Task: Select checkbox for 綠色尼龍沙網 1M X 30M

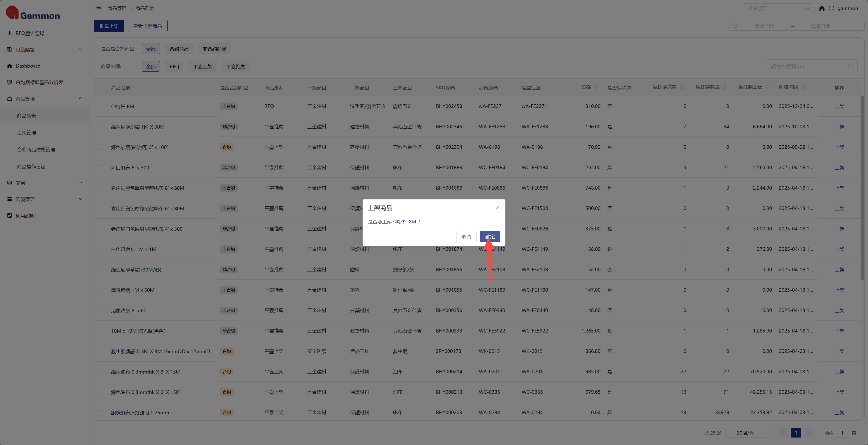Action: (101, 127)
